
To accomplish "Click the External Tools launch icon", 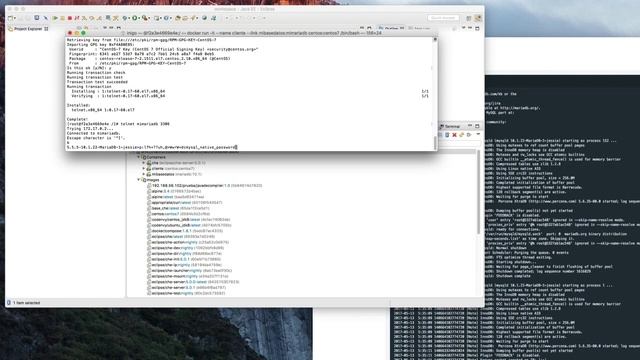I will [x=144, y=18].
